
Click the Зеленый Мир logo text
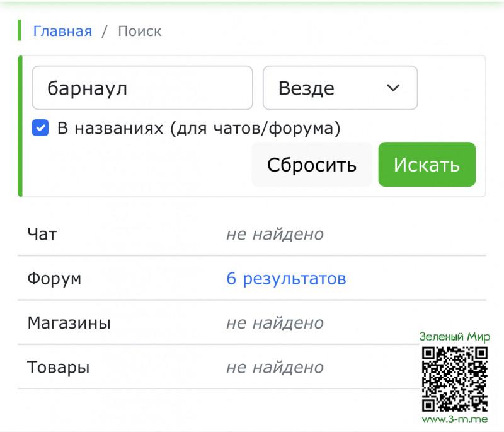click(x=454, y=337)
